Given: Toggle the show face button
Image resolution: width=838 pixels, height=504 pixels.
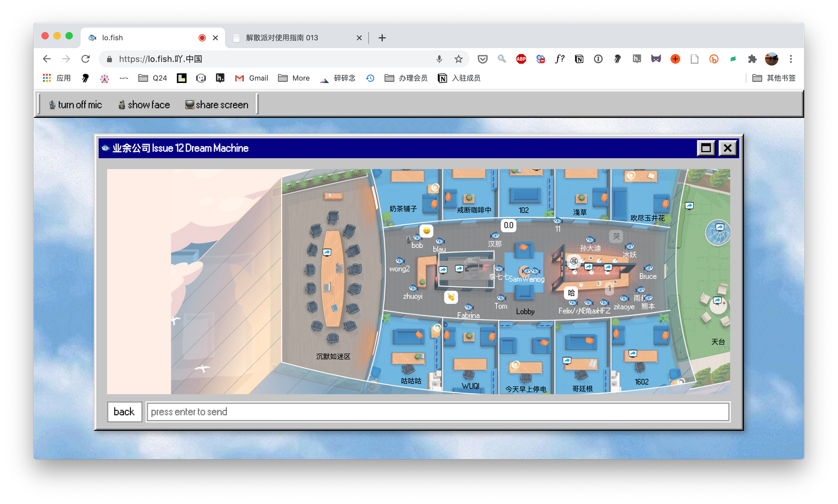Looking at the screenshot, I should (x=144, y=105).
